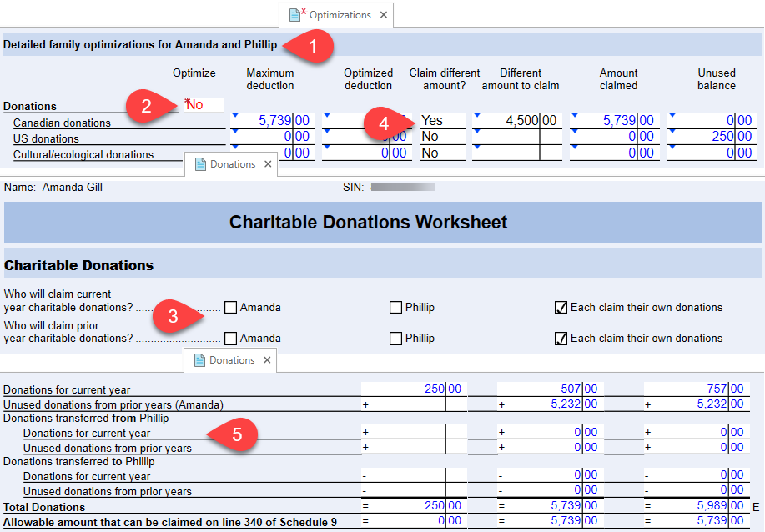Click Cultural/ecological donations amount claimed 0.00
Viewport: 765px width, 532px height.
pyautogui.click(x=614, y=153)
